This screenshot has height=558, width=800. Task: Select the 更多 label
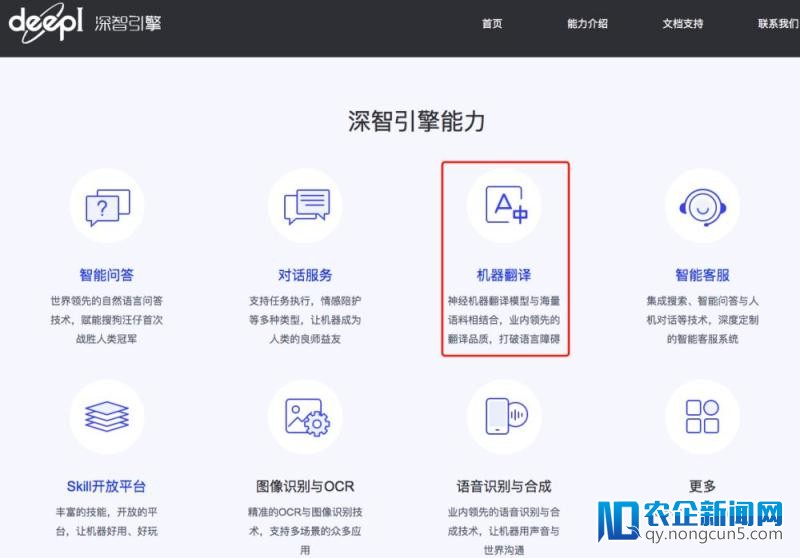[703, 487]
